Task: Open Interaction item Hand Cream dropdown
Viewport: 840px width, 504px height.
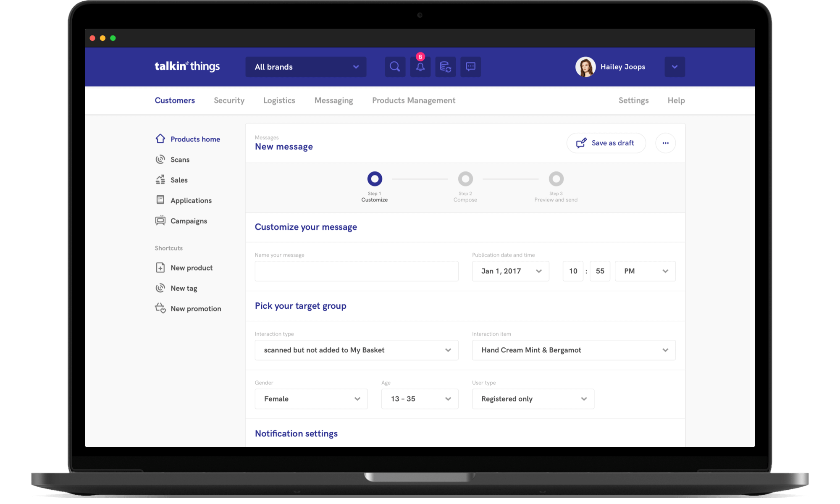Action: pos(574,350)
